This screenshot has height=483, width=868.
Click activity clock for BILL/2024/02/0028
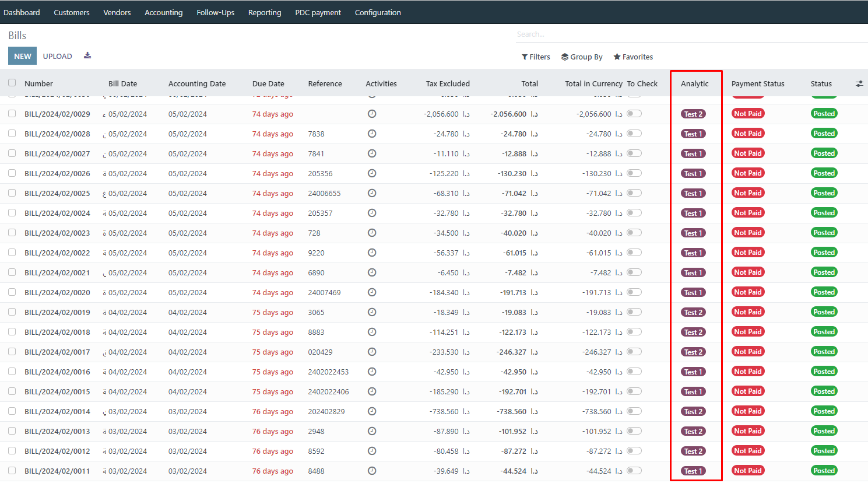point(372,134)
